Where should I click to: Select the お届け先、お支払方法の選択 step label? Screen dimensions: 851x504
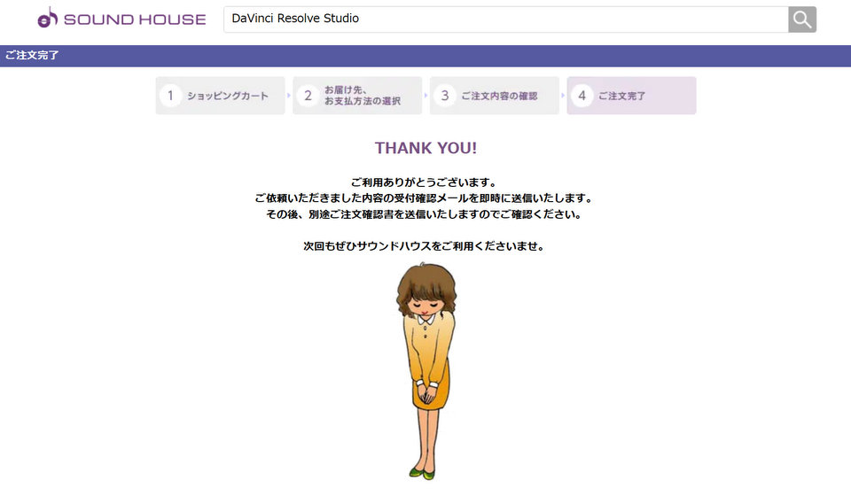pyautogui.click(x=362, y=96)
